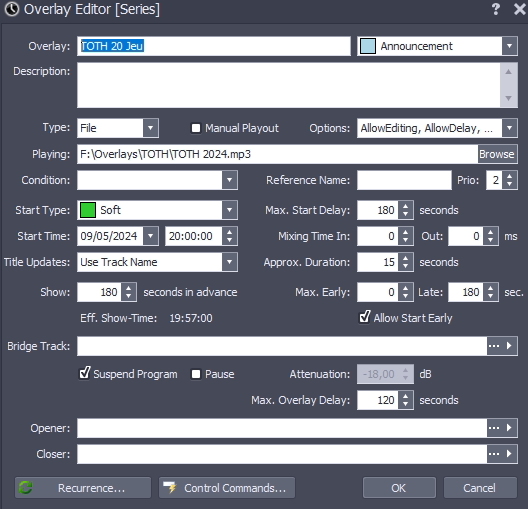Decrease the Start Time 20:00:00 spinner

(x=230, y=240)
